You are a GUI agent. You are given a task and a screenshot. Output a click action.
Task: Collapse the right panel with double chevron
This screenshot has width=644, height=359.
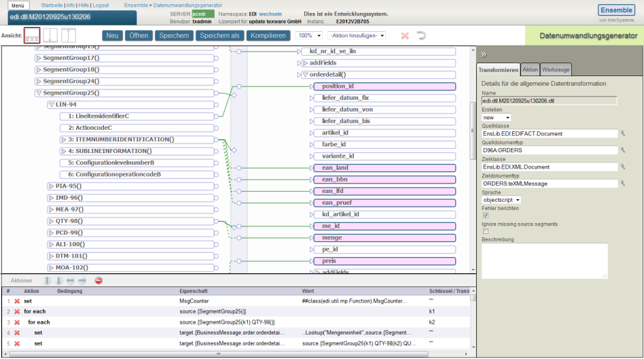pos(484,54)
